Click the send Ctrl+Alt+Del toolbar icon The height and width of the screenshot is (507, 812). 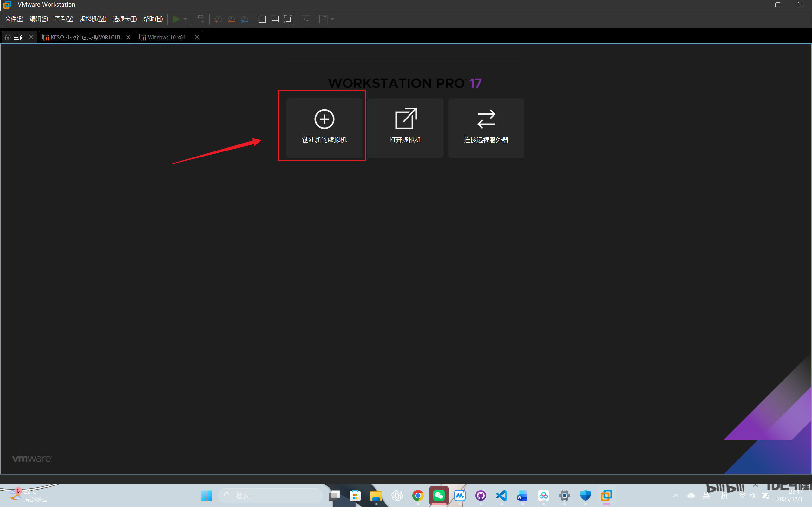click(201, 19)
